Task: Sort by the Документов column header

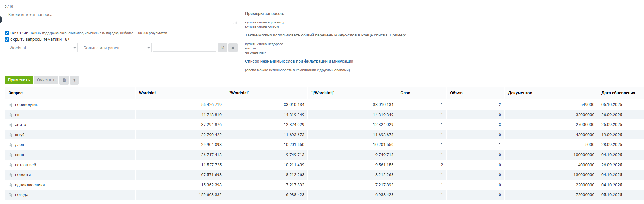Action: [520, 93]
